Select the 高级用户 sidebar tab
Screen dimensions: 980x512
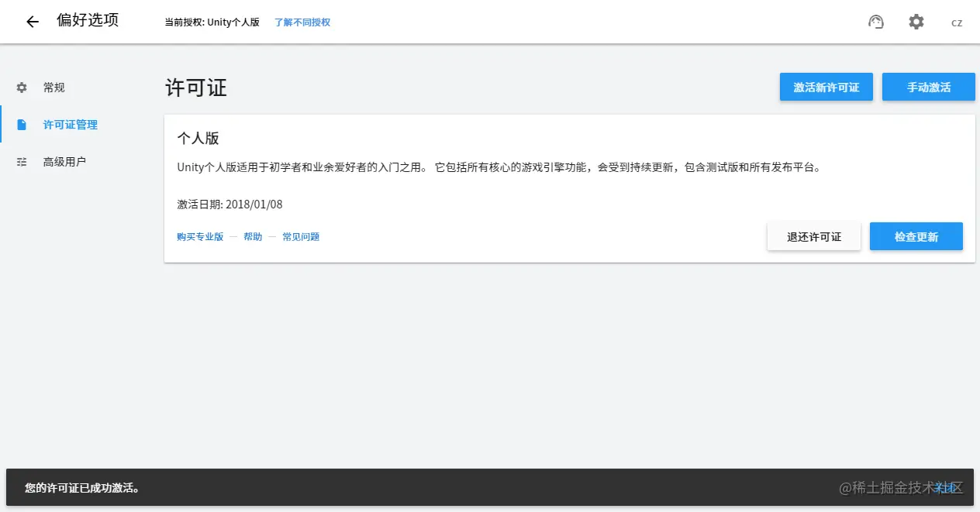click(x=78, y=162)
